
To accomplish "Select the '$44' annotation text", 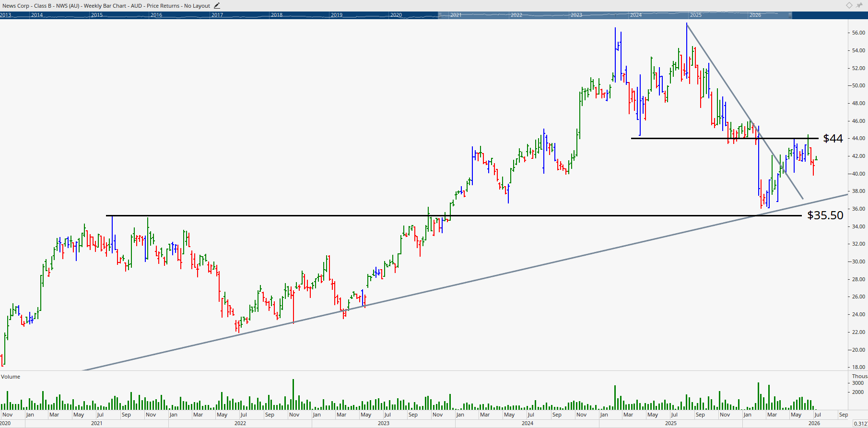I will tap(833, 139).
